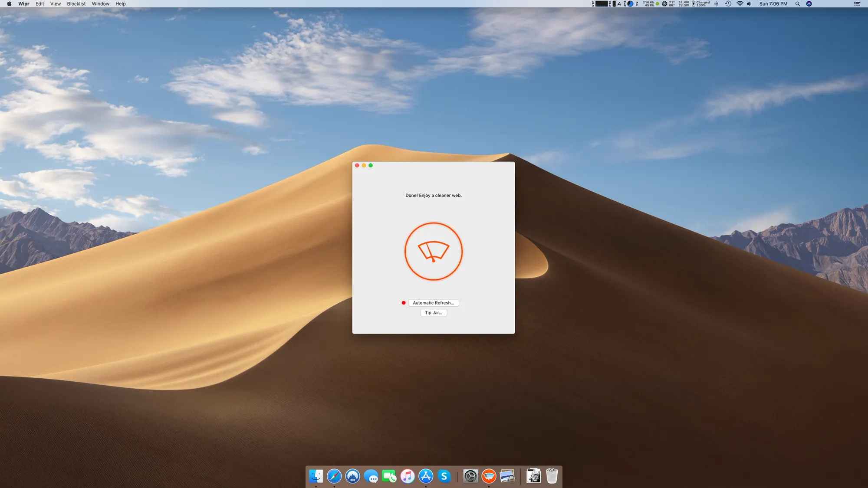Open iTunes from the dock
The height and width of the screenshot is (488, 868).
pyautogui.click(x=407, y=476)
